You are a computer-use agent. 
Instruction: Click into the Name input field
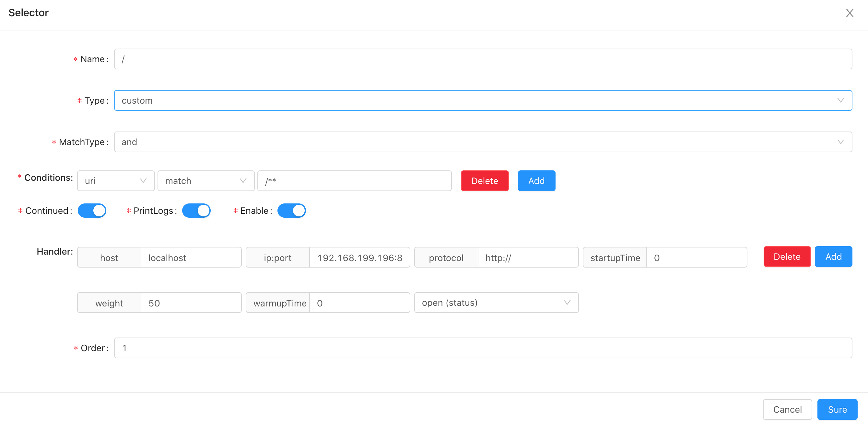pyautogui.click(x=483, y=59)
